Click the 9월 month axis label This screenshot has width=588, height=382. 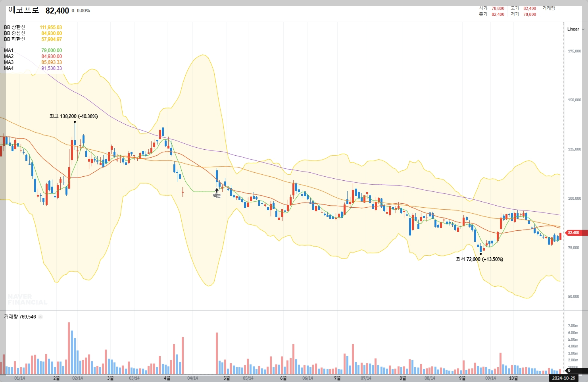pos(462,378)
